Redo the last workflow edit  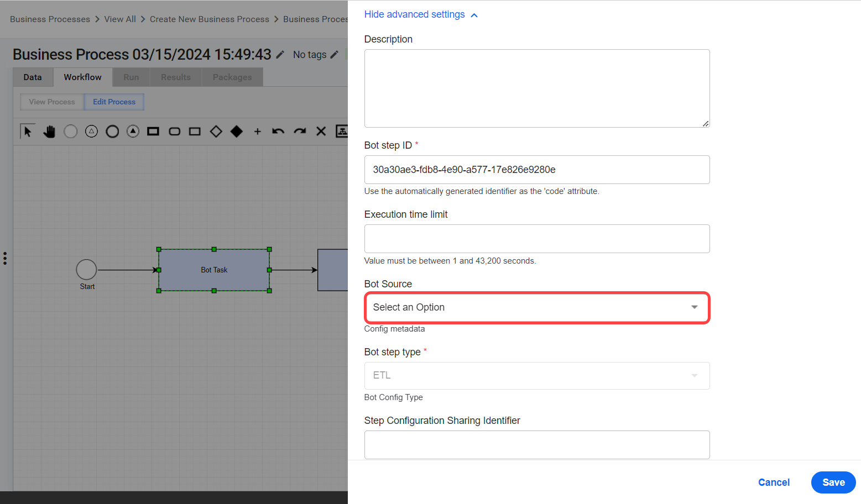pos(300,132)
